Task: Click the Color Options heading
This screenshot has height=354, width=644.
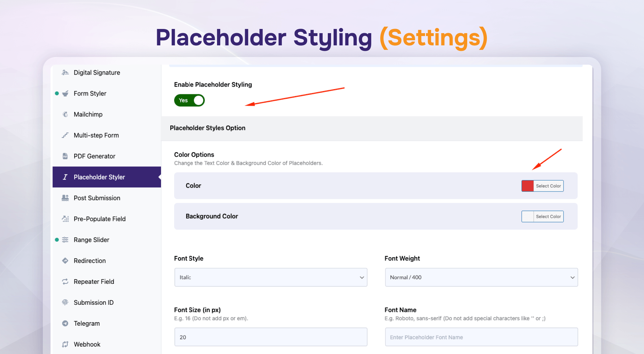Action: (x=194, y=154)
